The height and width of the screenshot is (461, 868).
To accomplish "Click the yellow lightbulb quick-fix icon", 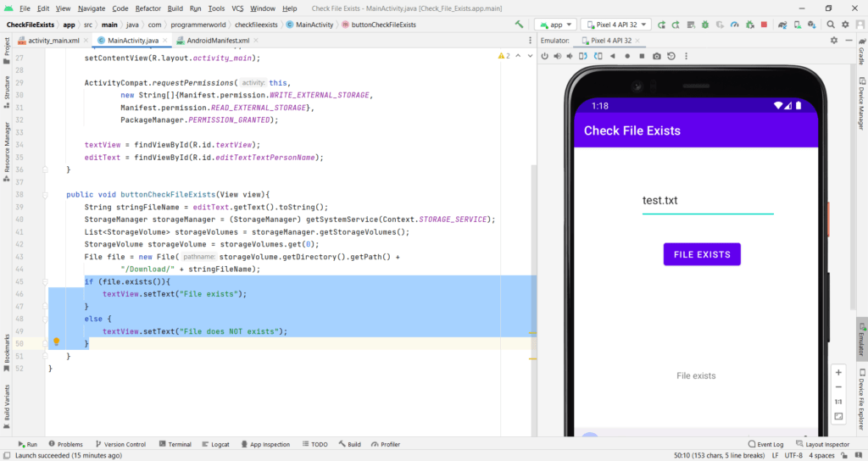I will pos(56,342).
